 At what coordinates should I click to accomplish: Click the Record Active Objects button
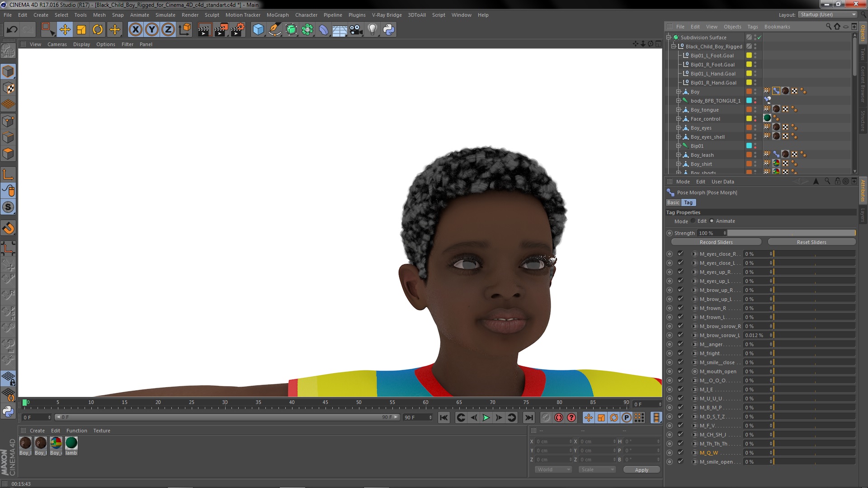coord(546,418)
